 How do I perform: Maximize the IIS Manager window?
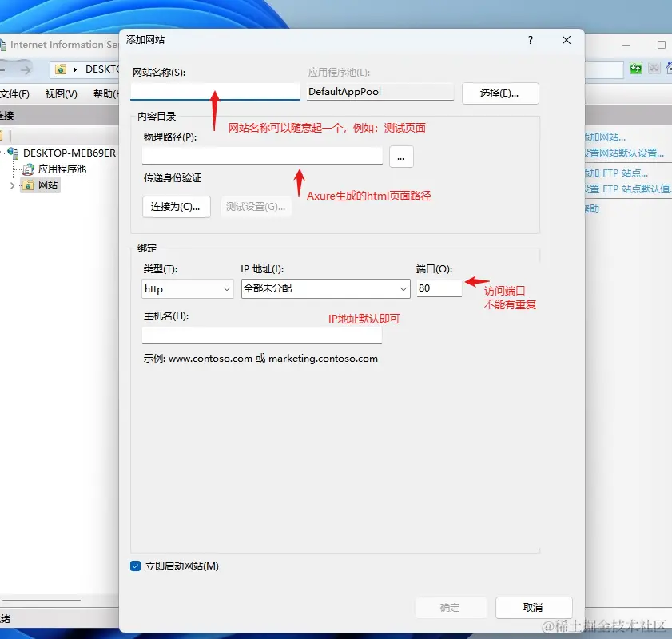click(x=662, y=45)
